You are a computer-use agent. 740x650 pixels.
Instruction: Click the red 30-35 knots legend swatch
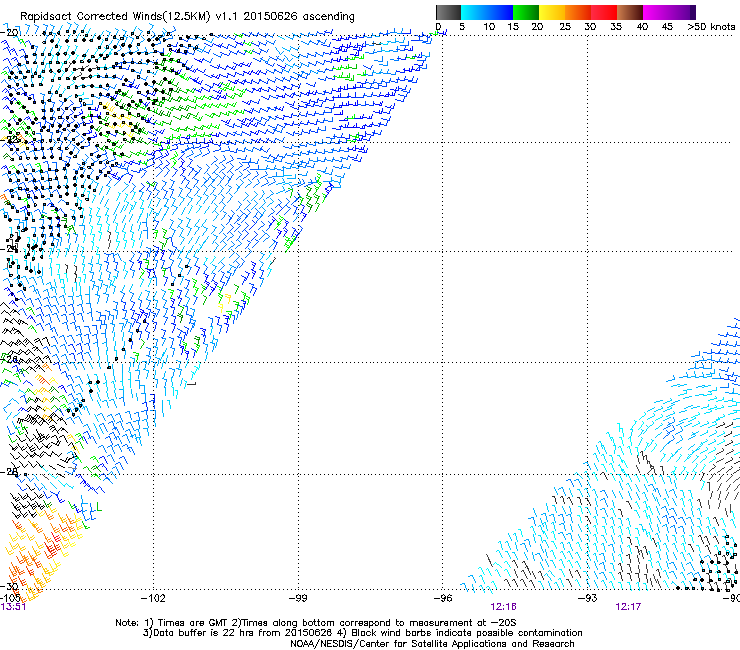[604, 12]
